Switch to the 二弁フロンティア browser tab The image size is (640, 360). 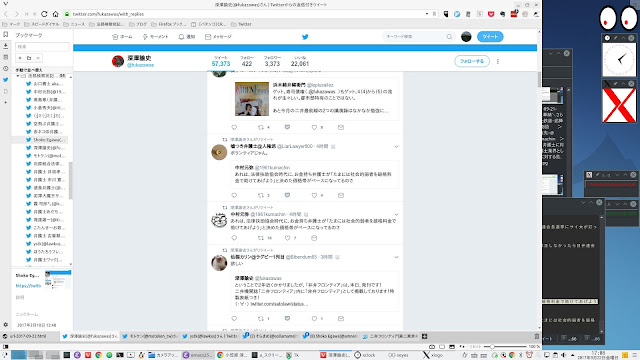coord(390,336)
